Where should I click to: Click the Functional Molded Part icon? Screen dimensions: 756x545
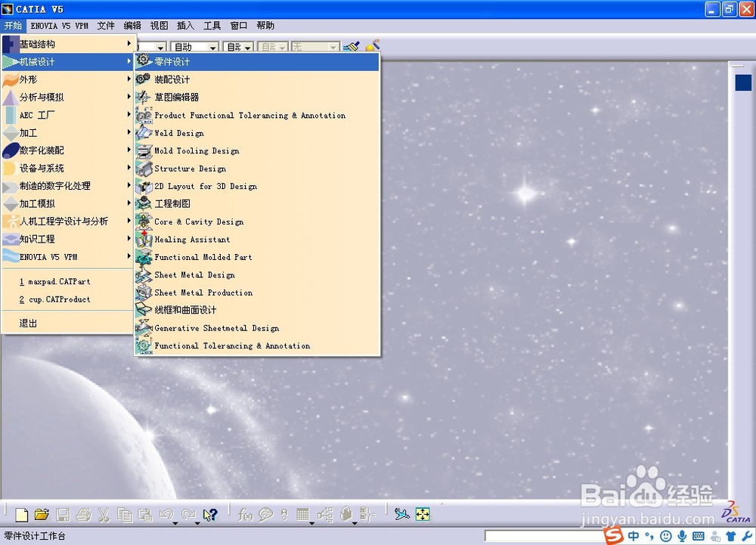[x=144, y=257]
